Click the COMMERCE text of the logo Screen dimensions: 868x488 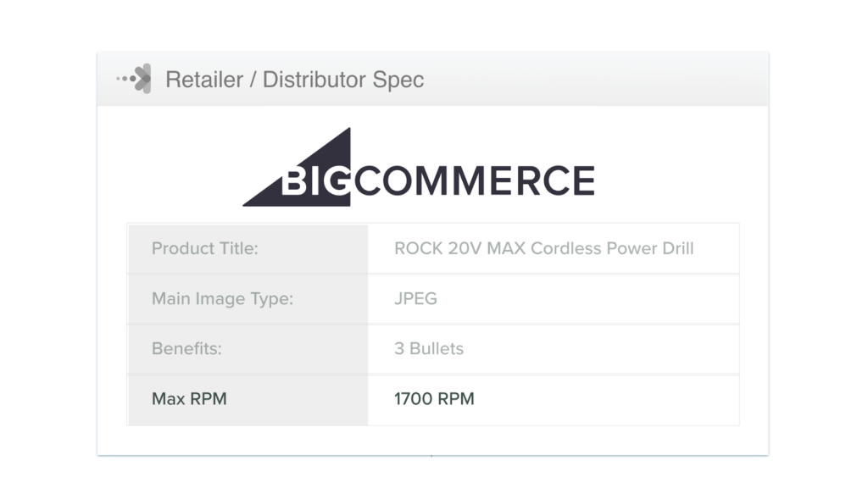475,180
